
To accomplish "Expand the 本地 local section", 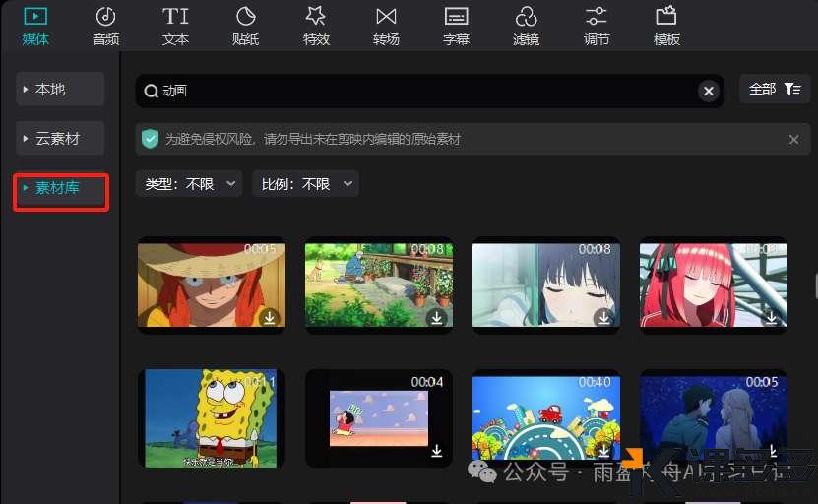I will (x=60, y=90).
